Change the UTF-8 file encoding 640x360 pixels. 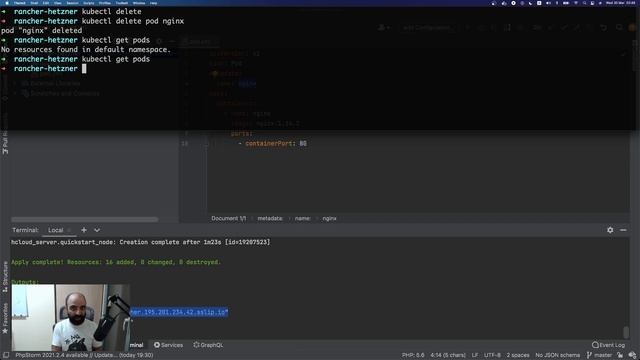point(492,355)
